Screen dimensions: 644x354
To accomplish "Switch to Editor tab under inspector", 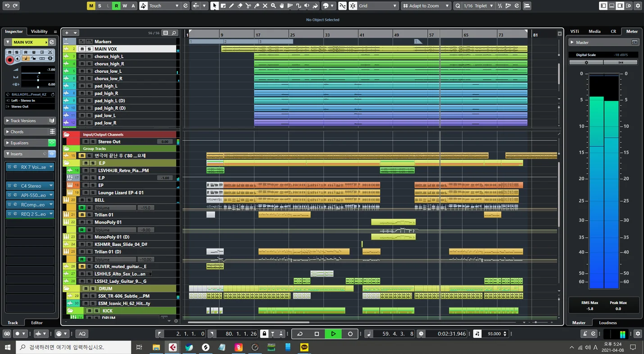I will (x=37, y=322).
